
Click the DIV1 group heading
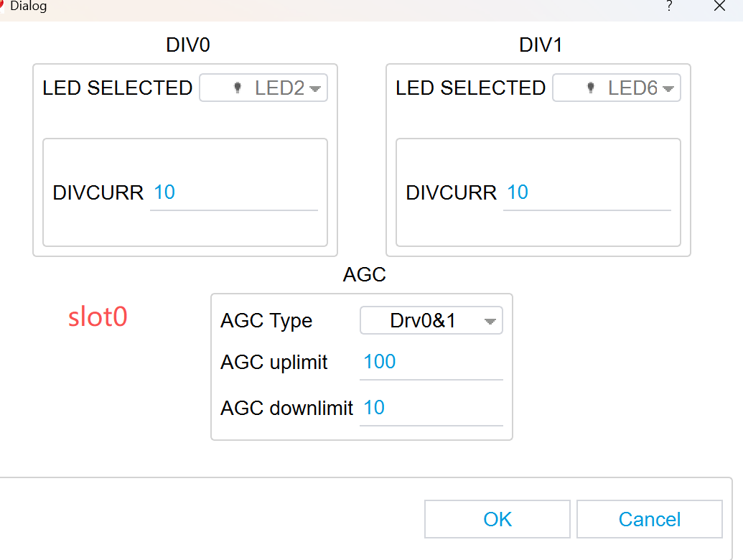pyautogui.click(x=541, y=45)
